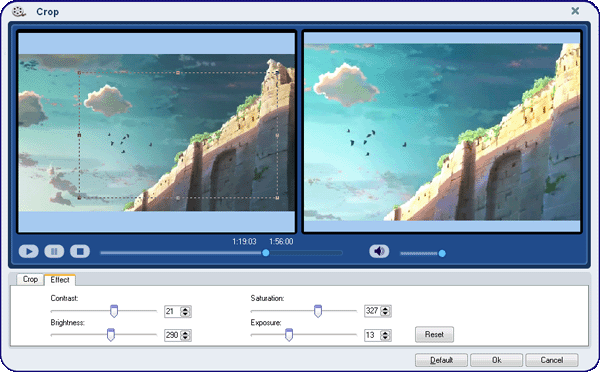Mute audio with the speaker icon

379,251
